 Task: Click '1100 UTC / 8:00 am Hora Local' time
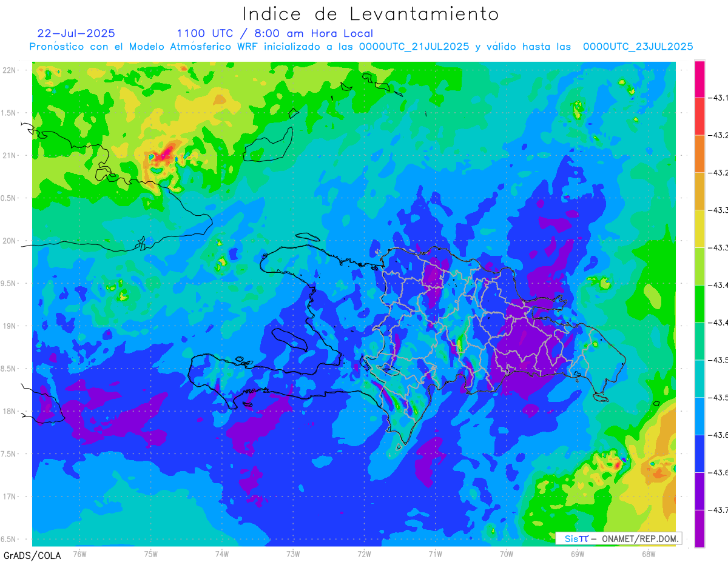[275, 33]
